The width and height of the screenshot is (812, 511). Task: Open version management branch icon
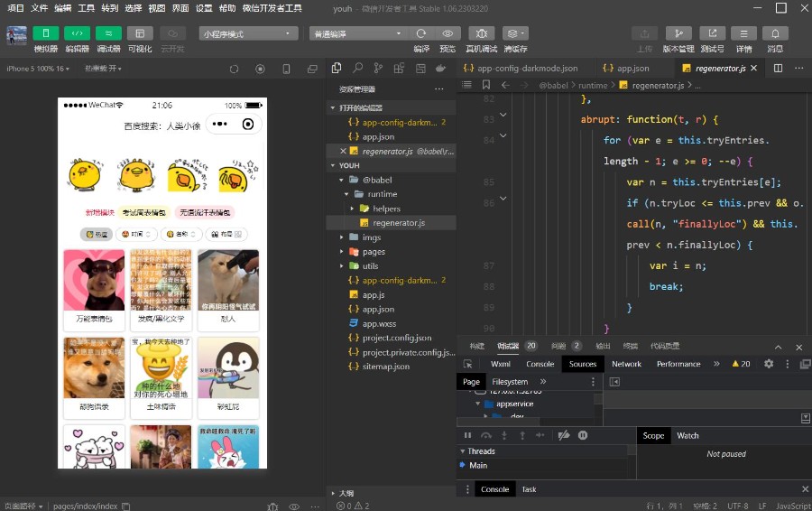678,33
